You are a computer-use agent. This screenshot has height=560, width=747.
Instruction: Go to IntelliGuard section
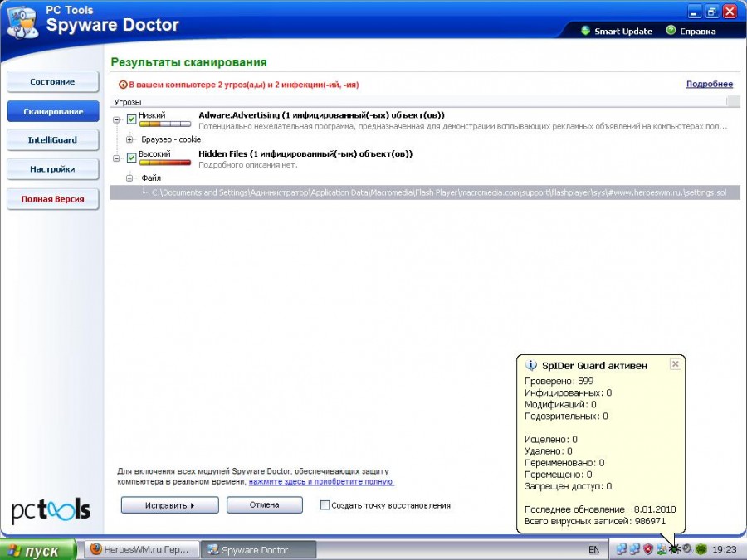52,140
